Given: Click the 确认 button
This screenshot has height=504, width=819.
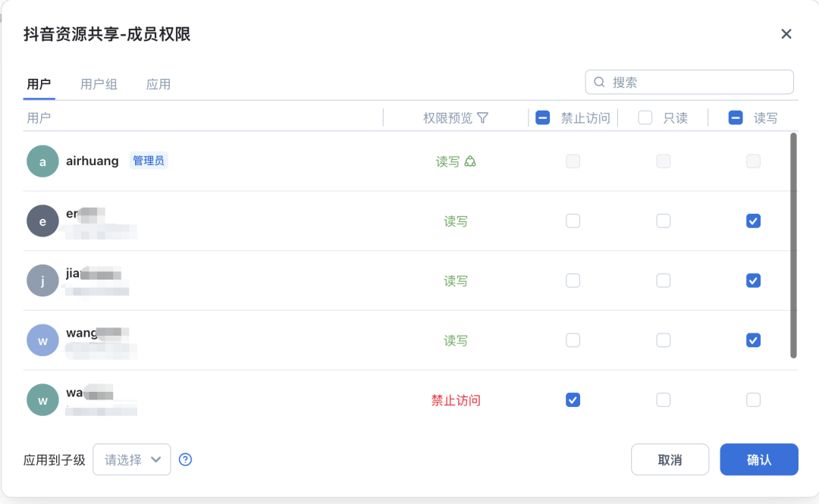Looking at the screenshot, I should (x=759, y=459).
